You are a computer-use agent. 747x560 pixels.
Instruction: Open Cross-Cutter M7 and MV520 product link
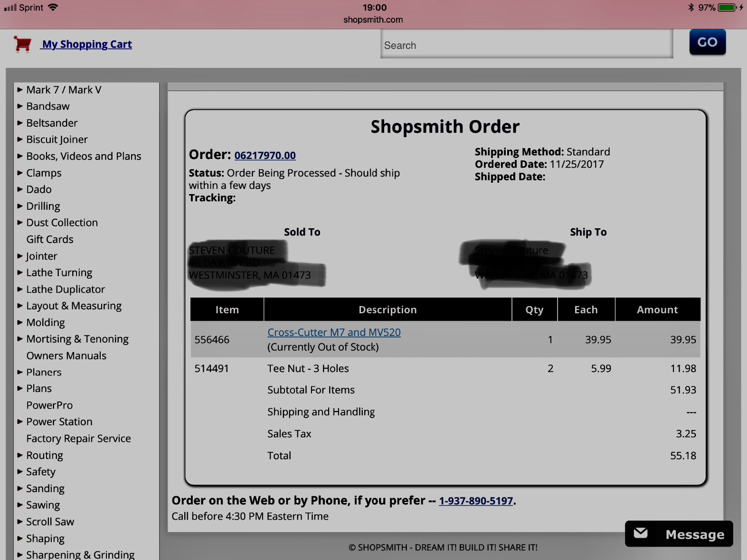(x=334, y=332)
